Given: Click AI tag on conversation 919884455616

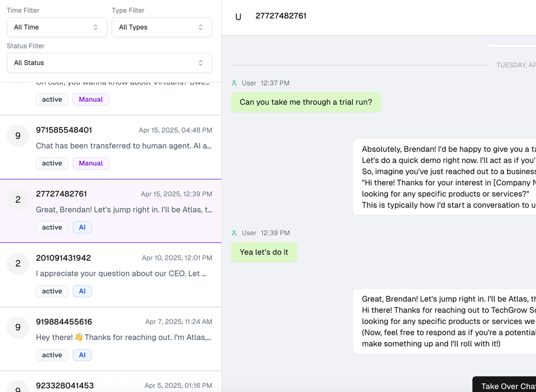Looking at the screenshot, I should pos(82,355).
